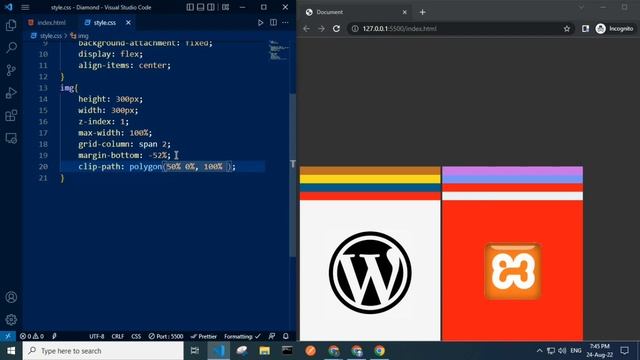Change the CRLF end of line setting
Screen dimensions: 640x360
click(x=118, y=336)
